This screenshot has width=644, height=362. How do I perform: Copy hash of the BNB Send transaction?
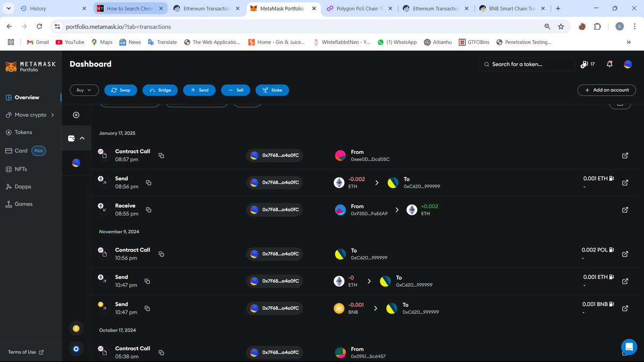click(x=147, y=308)
